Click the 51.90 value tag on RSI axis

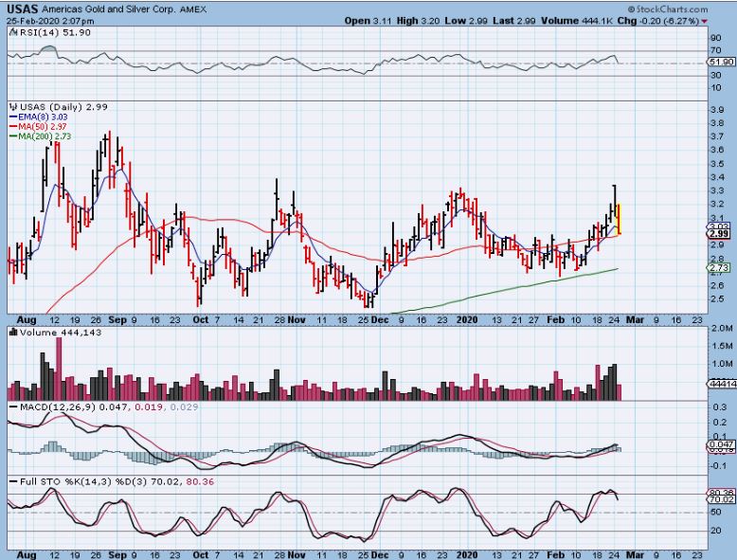722,63
